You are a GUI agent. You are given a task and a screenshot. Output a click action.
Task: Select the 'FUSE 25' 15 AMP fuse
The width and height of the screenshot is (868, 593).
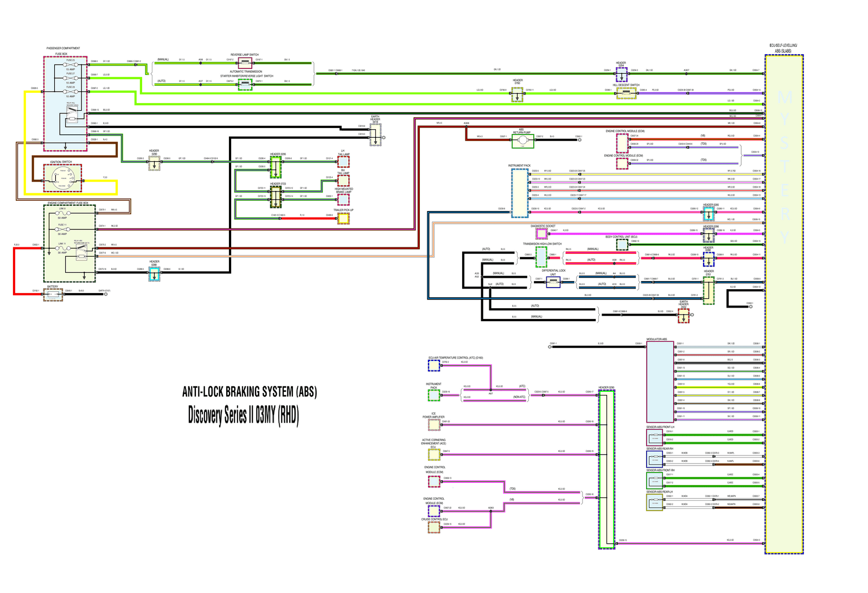[x=71, y=65]
